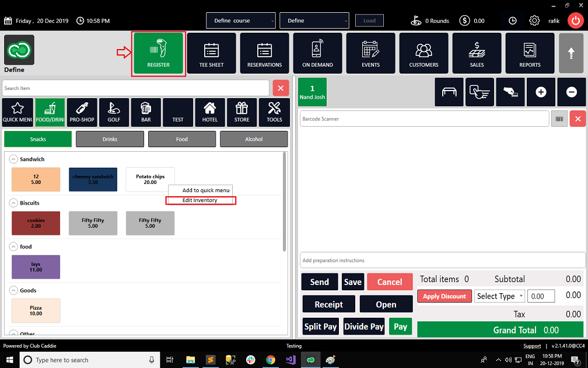Select the Golf category
This screenshot has height=368, width=588.
[114, 112]
